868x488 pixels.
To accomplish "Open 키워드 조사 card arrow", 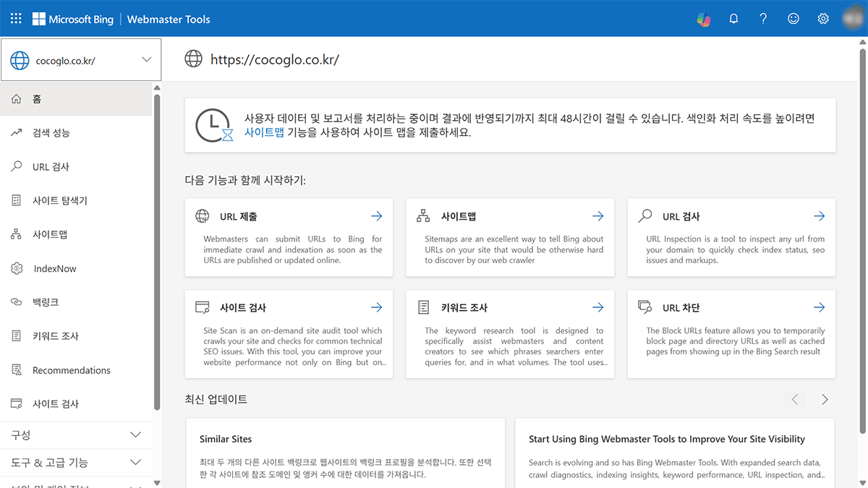I will (597, 307).
